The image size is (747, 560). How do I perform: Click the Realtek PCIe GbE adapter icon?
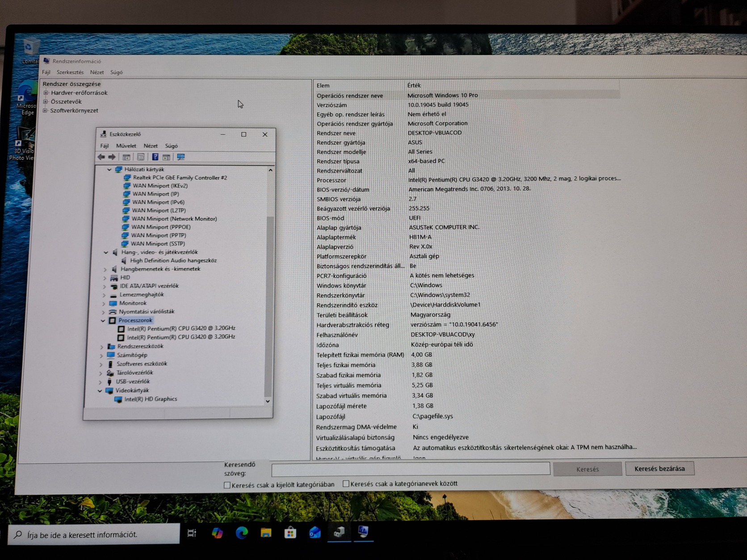[x=127, y=177]
